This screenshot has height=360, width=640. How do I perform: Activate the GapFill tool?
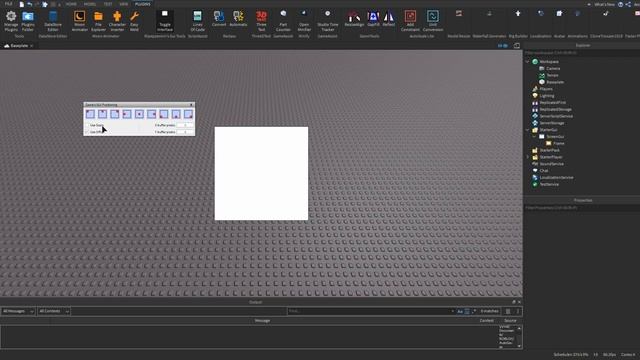pyautogui.click(x=373, y=19)
